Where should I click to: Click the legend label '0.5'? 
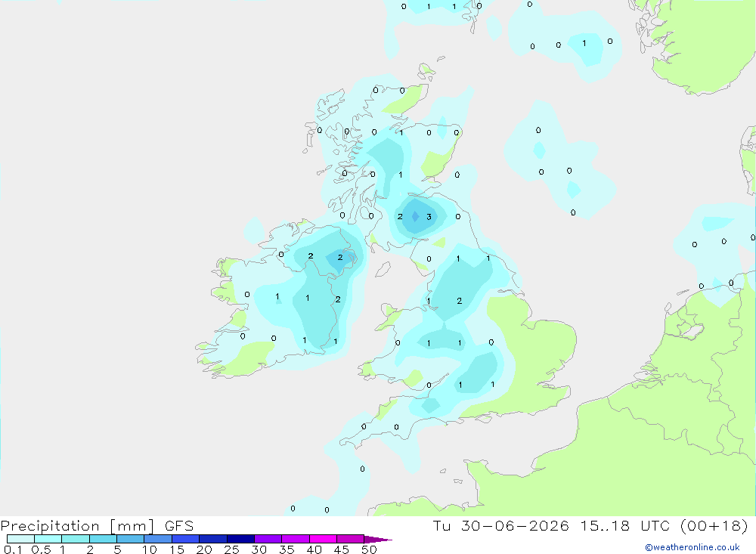[42, 549]
